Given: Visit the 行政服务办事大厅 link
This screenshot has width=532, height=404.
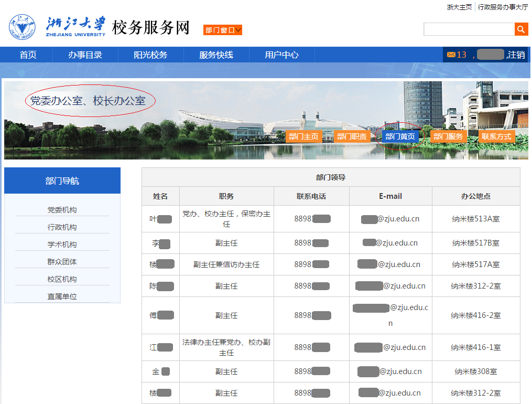Looking at the screenshot, I should coord(503,7).
